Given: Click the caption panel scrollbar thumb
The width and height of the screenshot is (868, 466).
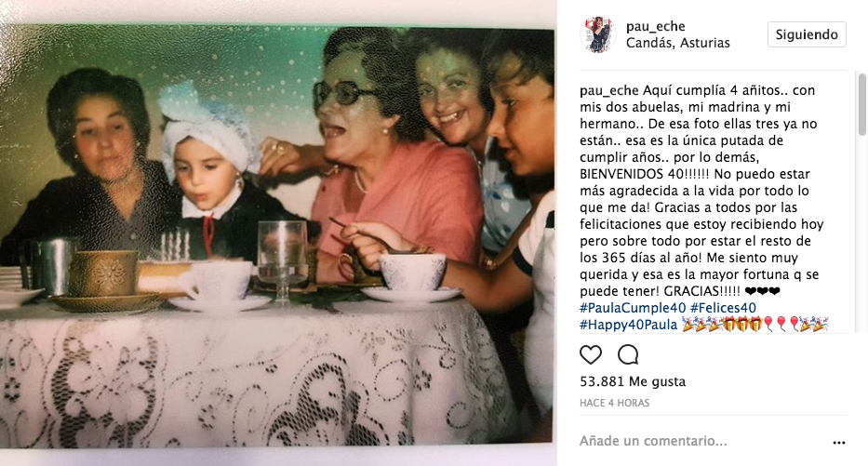Looking at the screenshot, I should coord(861,104).
